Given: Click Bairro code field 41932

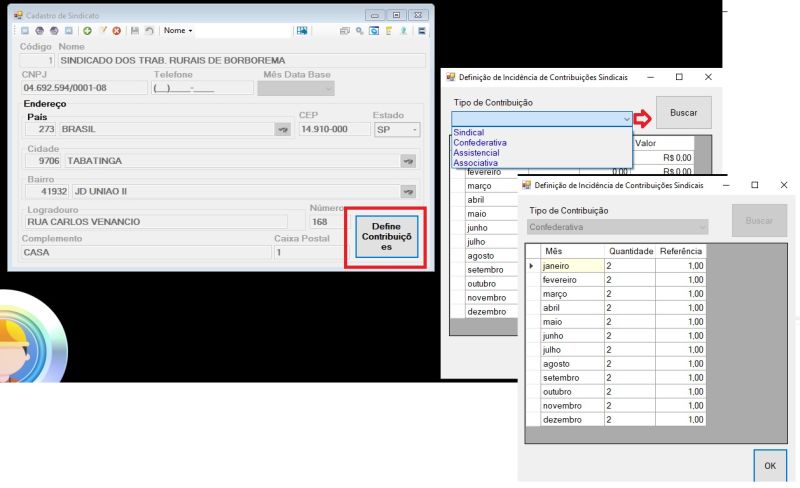Looking at the screenshot, I should [47, 191].
